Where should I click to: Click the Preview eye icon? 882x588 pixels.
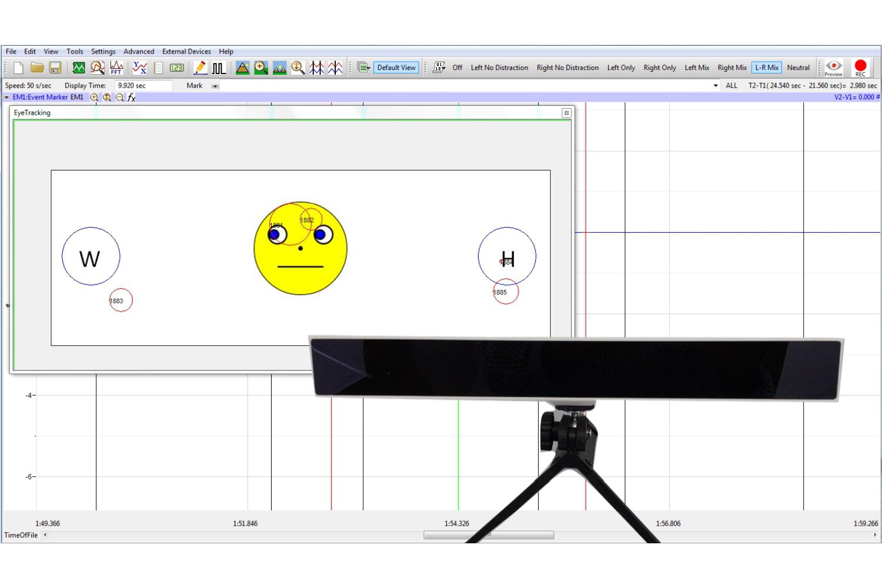click(x=833, y=67)
